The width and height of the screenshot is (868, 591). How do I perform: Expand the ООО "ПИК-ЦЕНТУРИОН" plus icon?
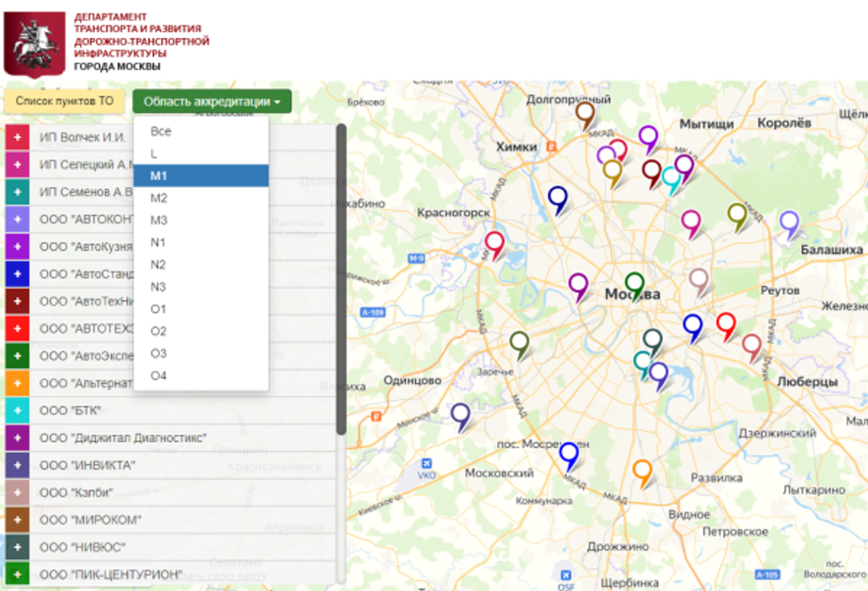pos(17,574)
